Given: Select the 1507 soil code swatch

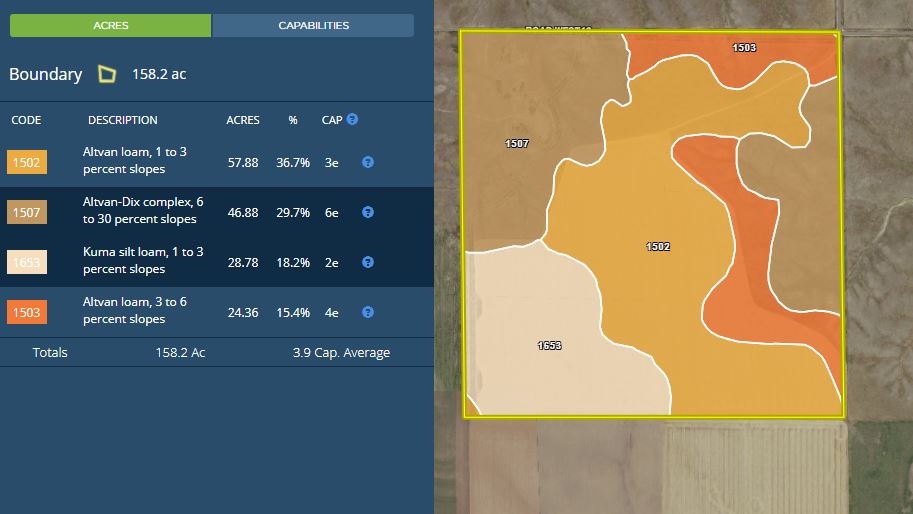Looking at the screenshot, I should [x=27, y=212].
